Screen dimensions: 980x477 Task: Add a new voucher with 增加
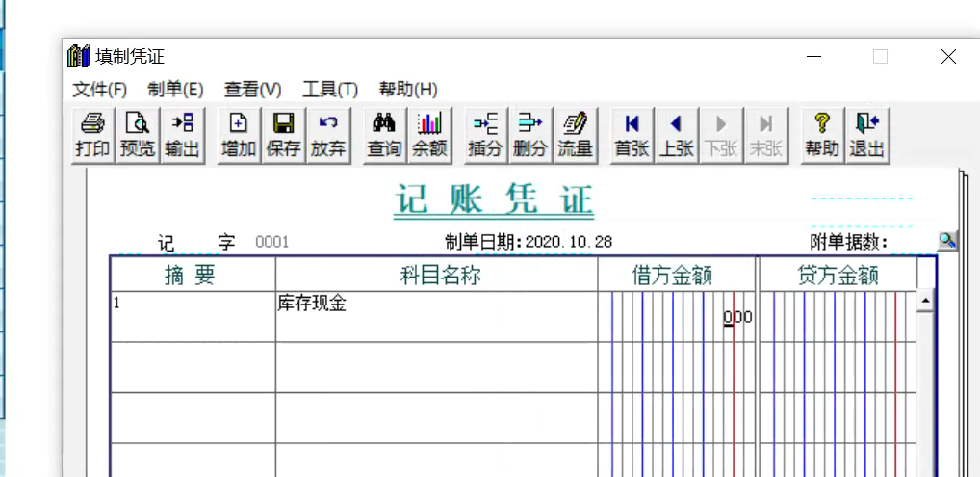click(x=239, y=135)
